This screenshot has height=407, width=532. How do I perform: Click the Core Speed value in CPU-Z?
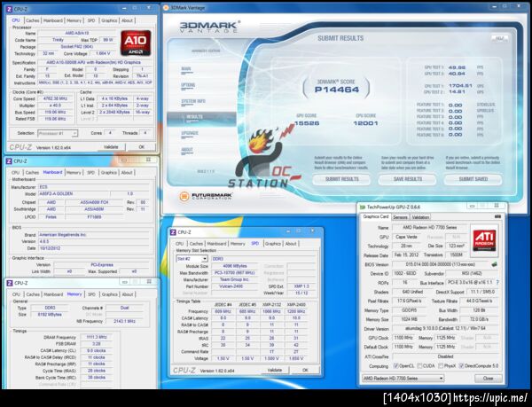point(55,98)
